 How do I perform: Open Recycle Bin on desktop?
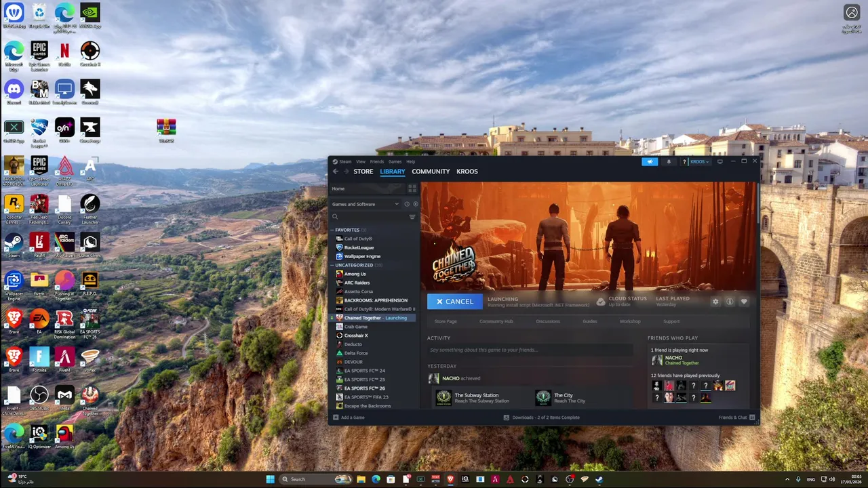(39, 16)
